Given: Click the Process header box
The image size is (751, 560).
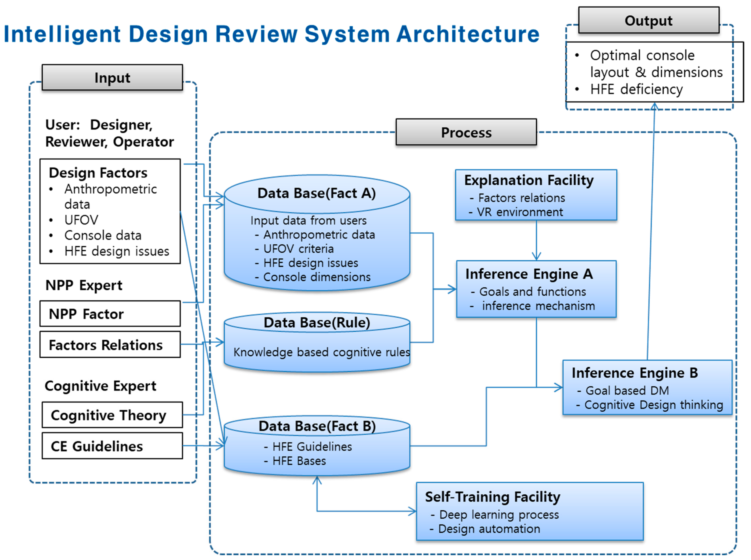Looking at the screenshot, I should coord(466,132).
